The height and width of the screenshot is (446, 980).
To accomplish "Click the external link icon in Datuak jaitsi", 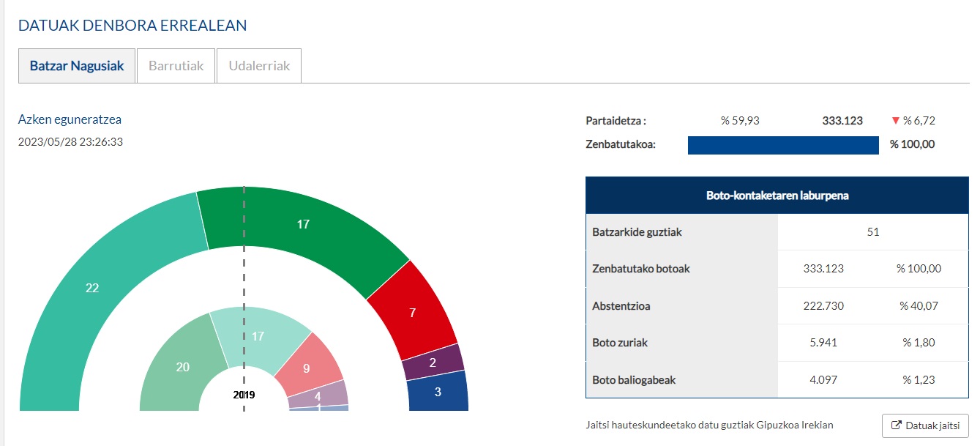I will tap(897, 425).
